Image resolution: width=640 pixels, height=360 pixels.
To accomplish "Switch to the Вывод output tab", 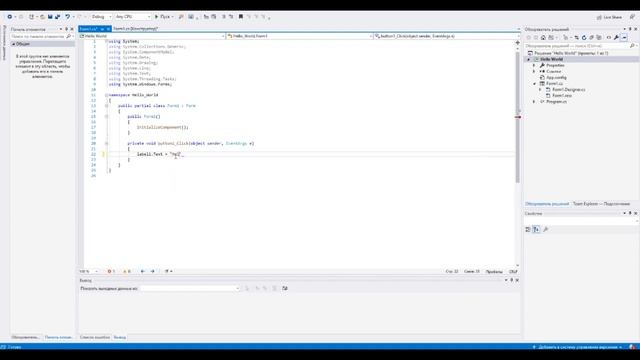I will tap(120, 338).
